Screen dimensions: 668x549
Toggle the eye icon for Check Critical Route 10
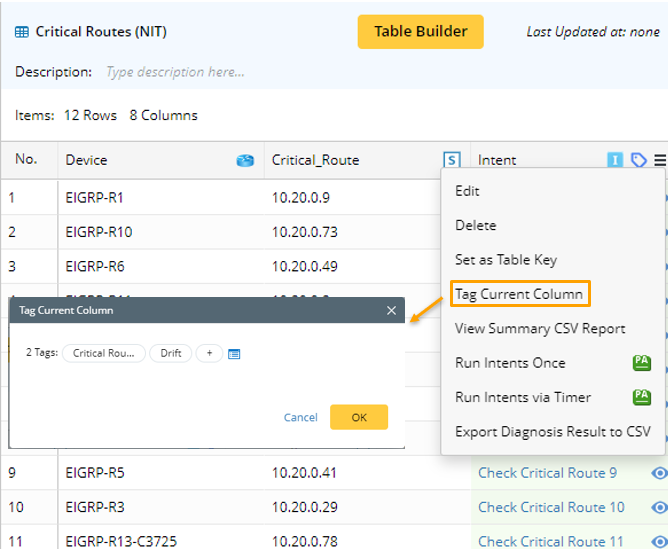click(659, 507)
